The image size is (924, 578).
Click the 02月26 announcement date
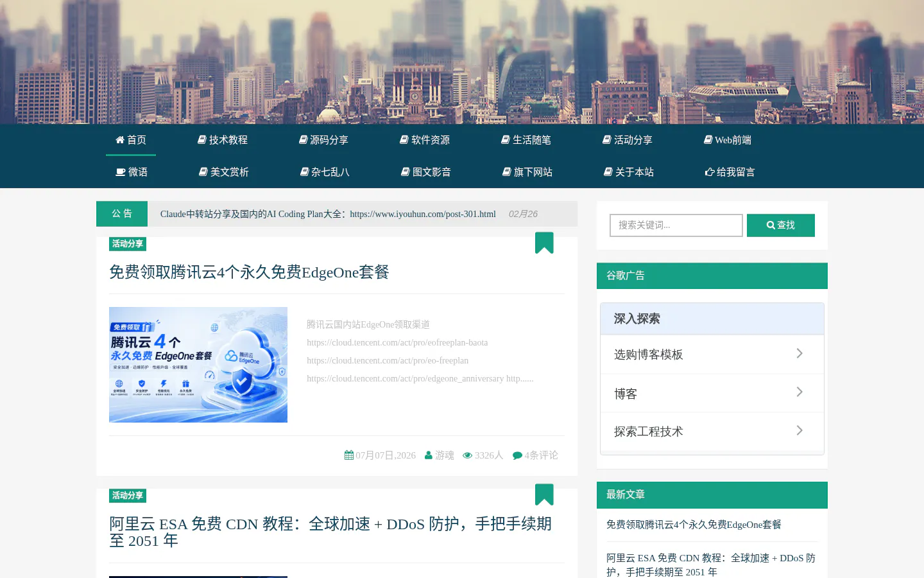[523, 214]
